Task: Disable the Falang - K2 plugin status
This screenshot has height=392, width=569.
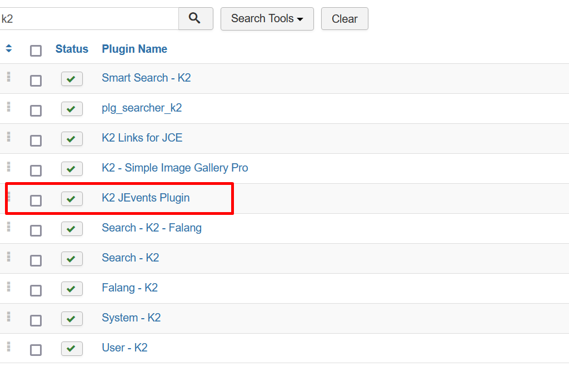Action: (x=72, y=289)
